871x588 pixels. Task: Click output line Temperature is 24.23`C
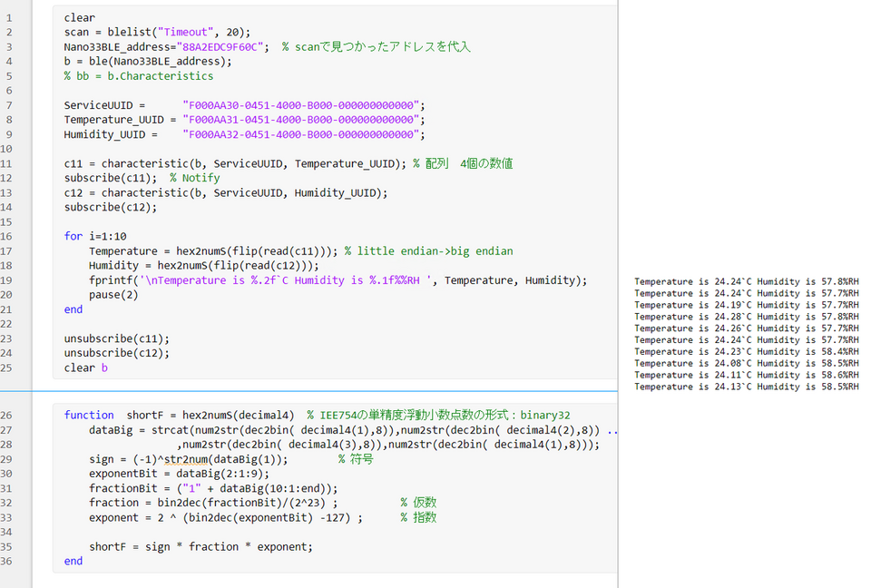tap(747, 352)
